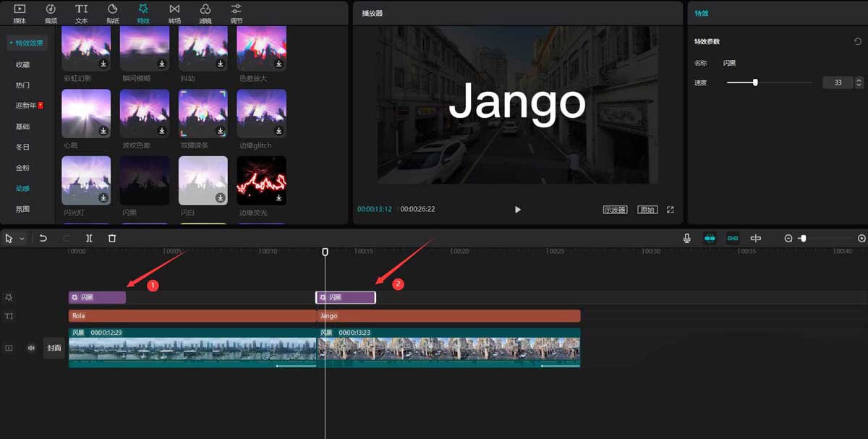Start voice recording with microphone icon
Screen dimensions: 868x439
click(x=687, y=238)
